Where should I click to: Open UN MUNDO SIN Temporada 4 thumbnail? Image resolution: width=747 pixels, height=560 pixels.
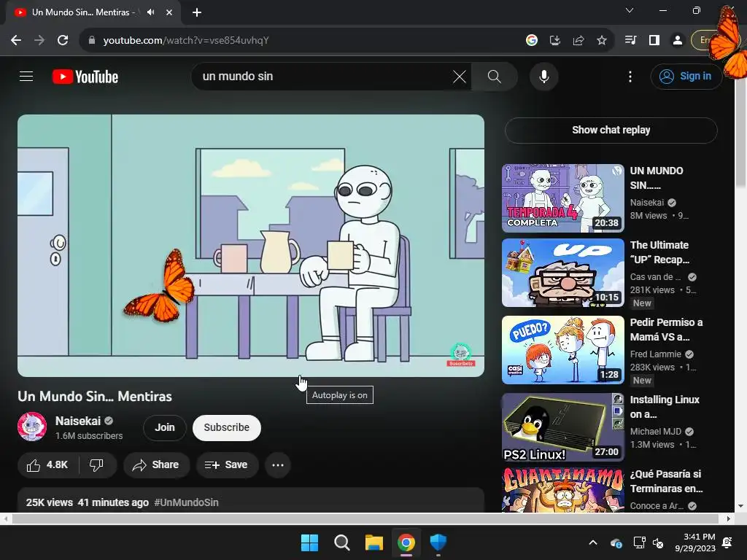(562, 198)
